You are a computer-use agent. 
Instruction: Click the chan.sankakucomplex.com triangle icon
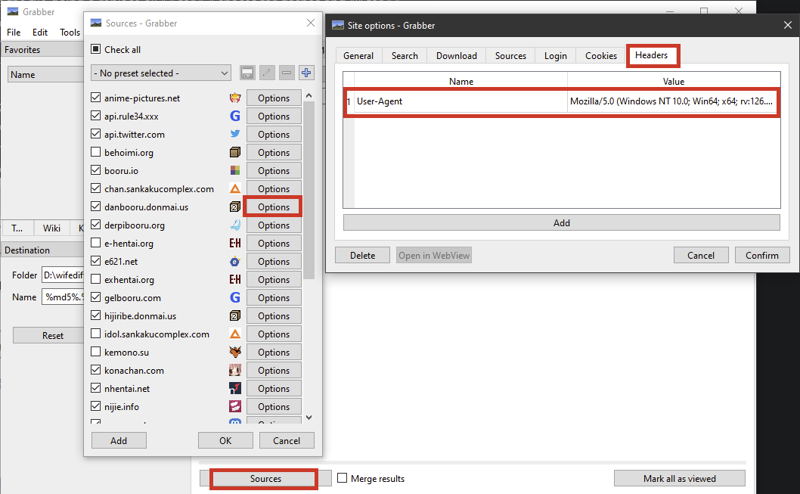coord(235,189)
